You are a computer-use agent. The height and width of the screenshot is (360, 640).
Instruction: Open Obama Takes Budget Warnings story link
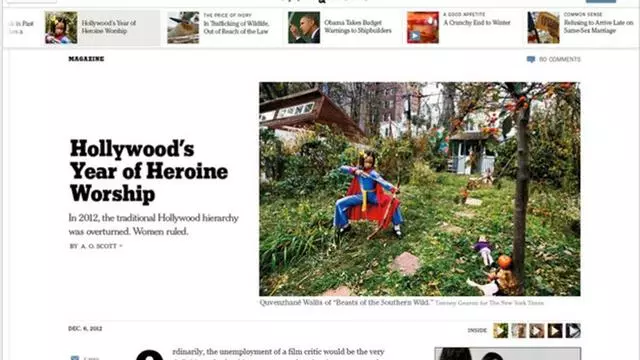tap(358, 27)
